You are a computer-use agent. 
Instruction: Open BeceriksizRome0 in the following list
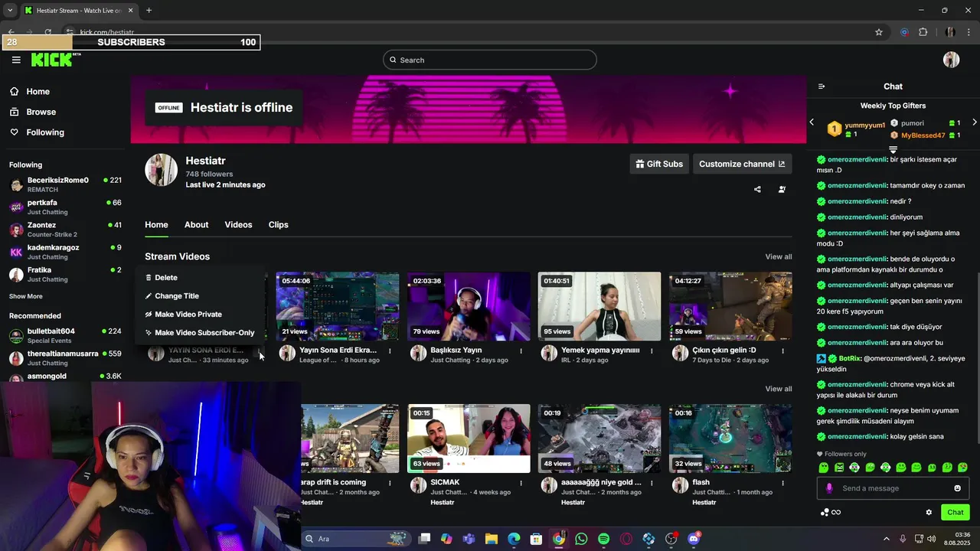pyautogui.click(x=65, y=184)
